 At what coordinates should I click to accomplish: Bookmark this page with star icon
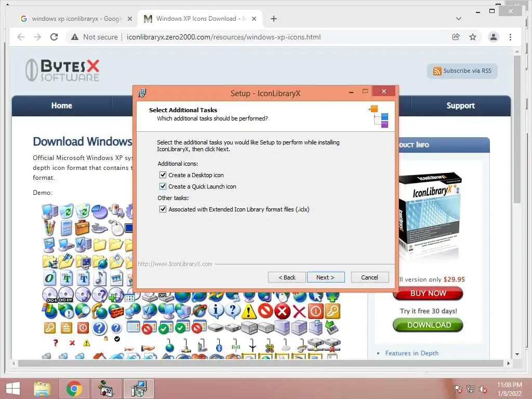pos(473,37)
